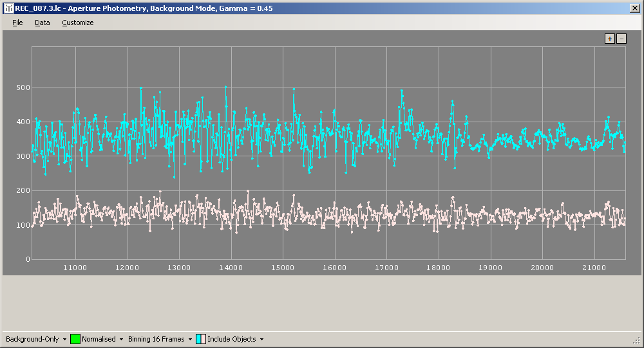Viewport: 644px width, 348px height.
Task: Click x-axis label 13000
Action: tap(179, 268)
